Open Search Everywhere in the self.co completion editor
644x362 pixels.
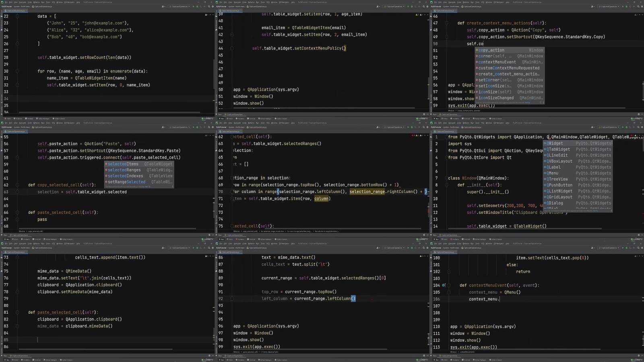tap(638, 6)
